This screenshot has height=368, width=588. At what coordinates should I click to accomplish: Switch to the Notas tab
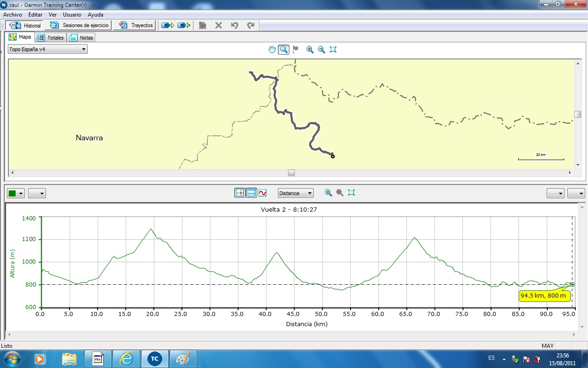pos(81,38)
